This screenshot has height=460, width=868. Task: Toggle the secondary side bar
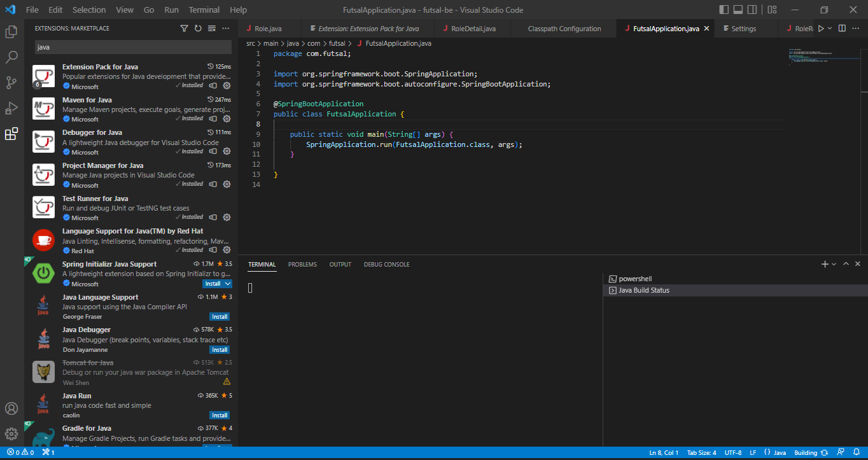tap(753, 10)
